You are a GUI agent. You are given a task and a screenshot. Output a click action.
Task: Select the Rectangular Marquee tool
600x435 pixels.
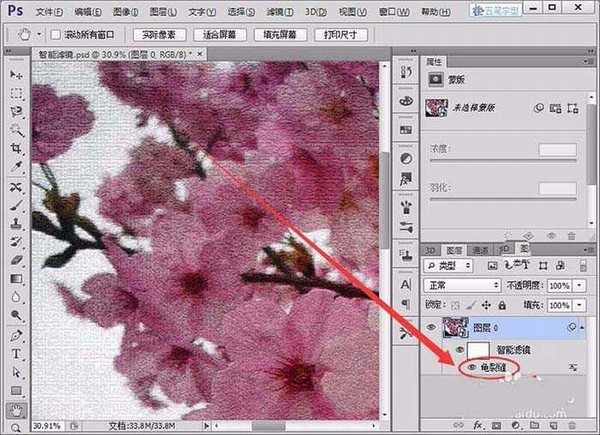pos(16,94)
